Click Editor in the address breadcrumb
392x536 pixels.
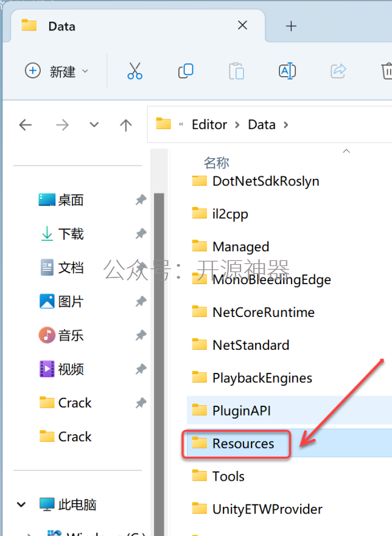click(x=209, y=125)
